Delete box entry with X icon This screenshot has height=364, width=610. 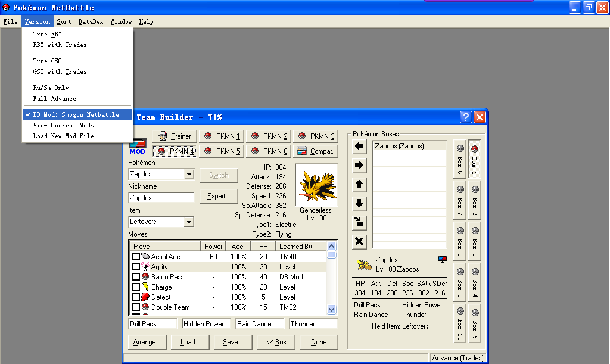point(359,241)
